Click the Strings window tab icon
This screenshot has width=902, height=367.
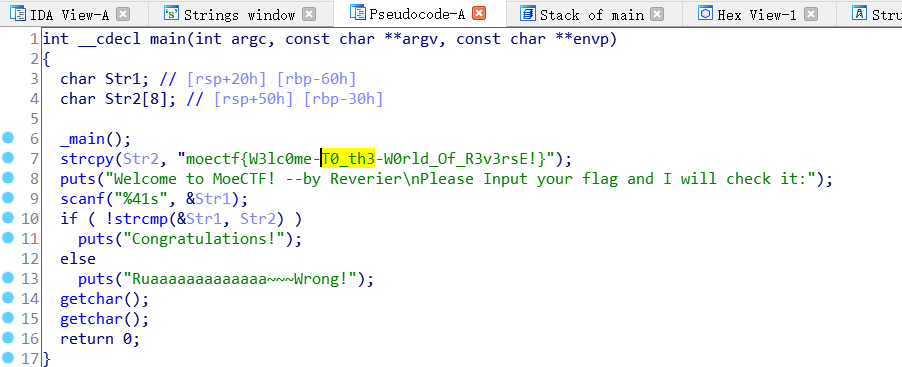pyautogui.click(x=171, y=13)
